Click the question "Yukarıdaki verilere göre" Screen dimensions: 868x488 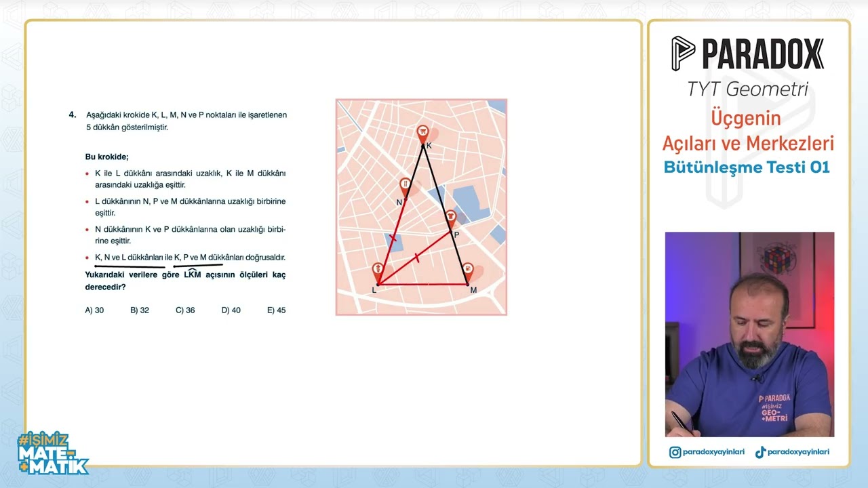click(185, 281)
